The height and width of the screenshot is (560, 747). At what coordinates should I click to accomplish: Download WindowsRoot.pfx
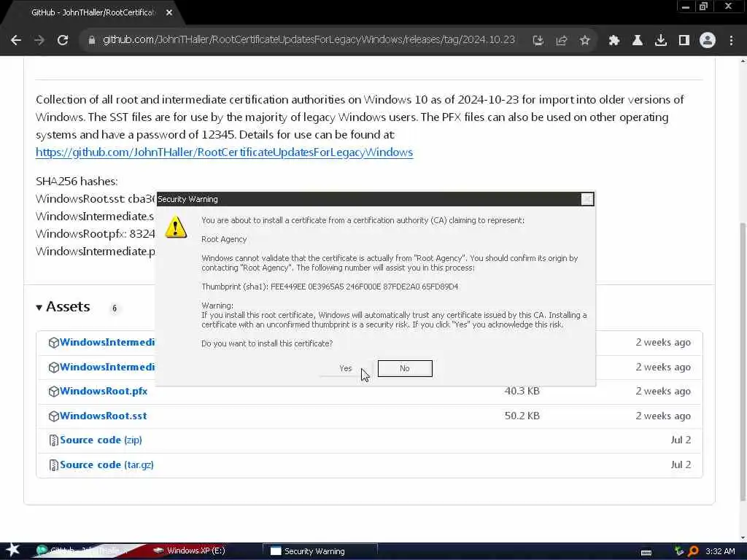click(x=104, y=391)
